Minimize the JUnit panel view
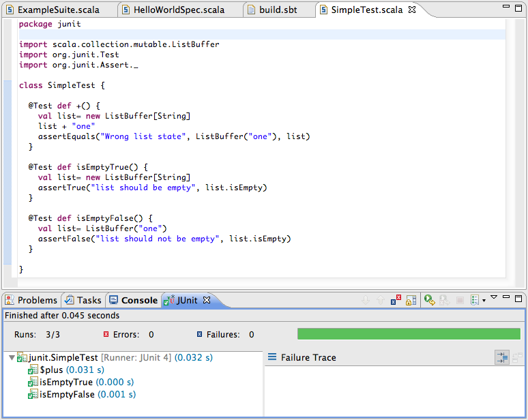 (x=508, y=298)
